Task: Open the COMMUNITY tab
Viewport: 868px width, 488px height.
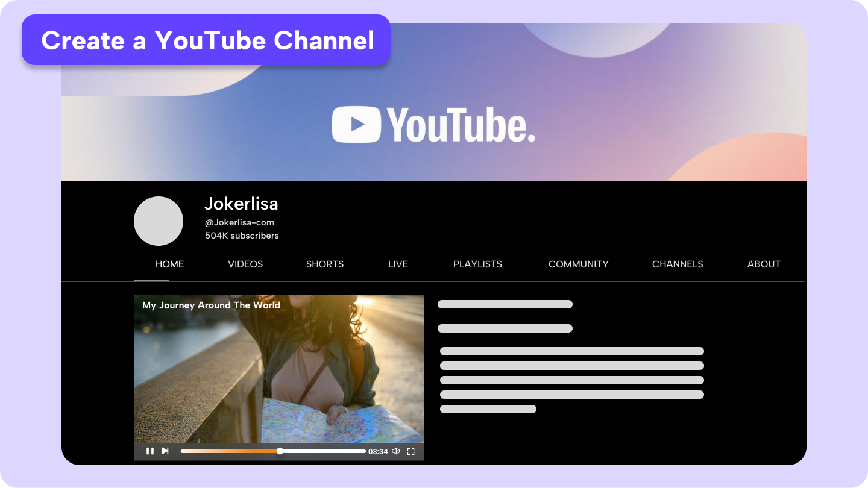Action: (578, 264)
